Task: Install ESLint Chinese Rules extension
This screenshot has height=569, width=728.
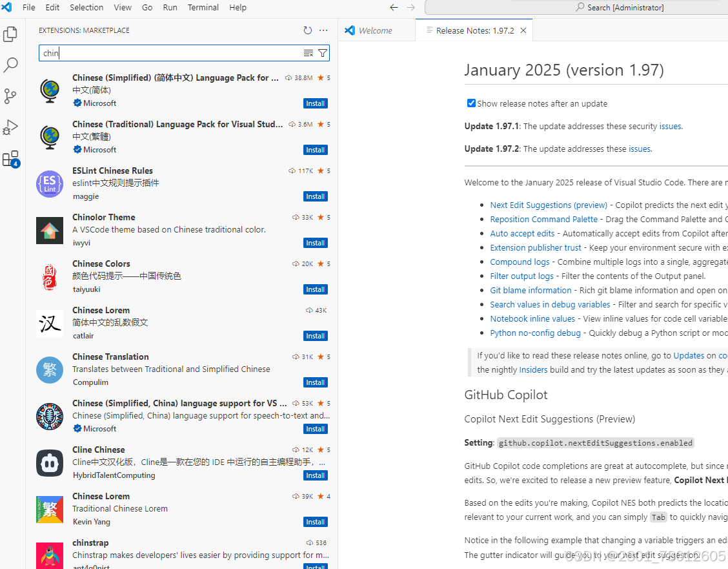Action: (x=315, y=196)
